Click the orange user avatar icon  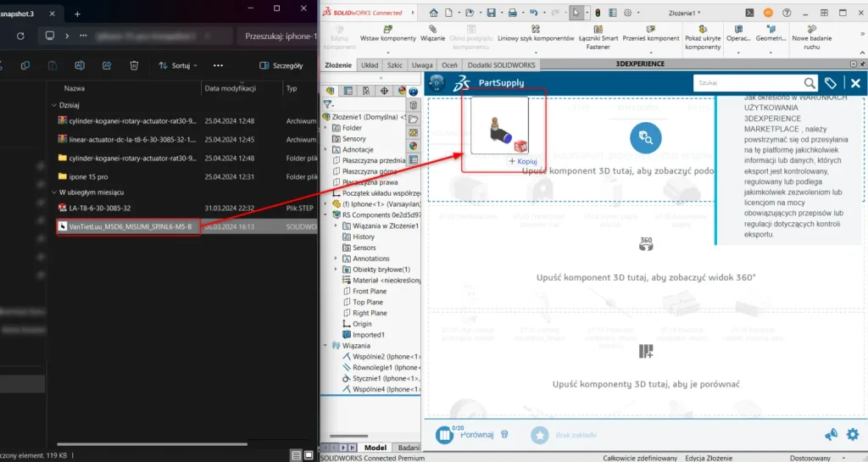(768, 13)
